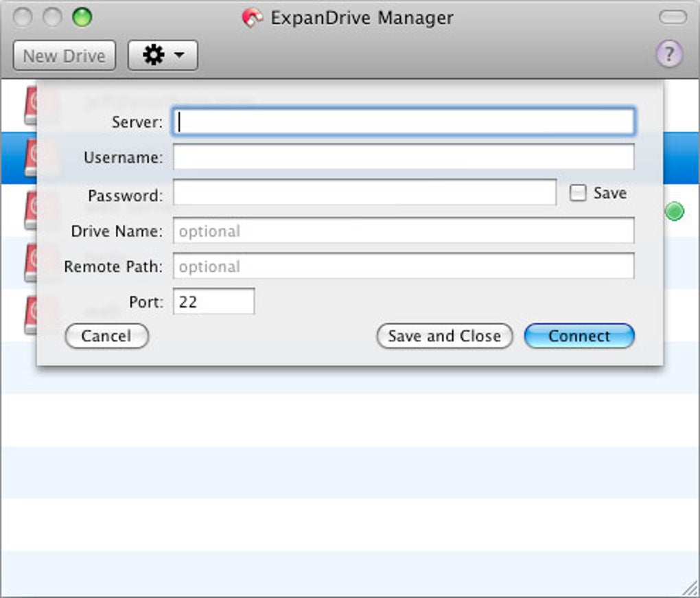Image resolution: width=700 pixels, height=598 pixels.
Task: Cancel the new drive sheet
Action: [x=106, y=336]
